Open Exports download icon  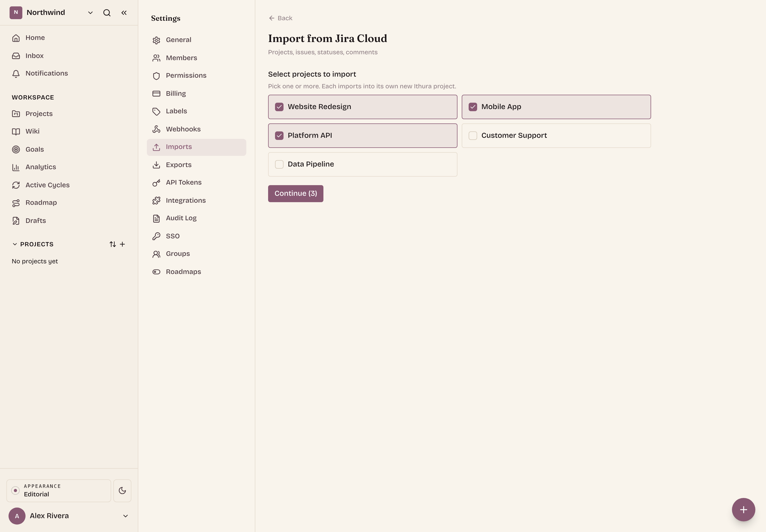click(x=156, y=165)
